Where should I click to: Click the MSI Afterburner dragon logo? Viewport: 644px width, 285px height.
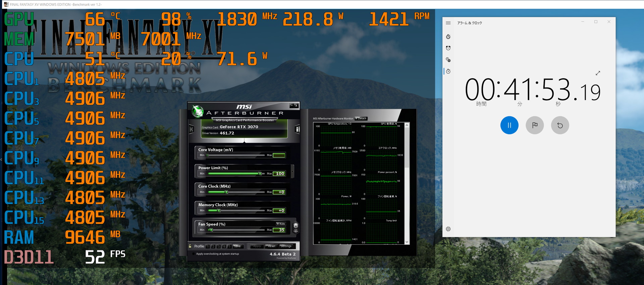198,111
